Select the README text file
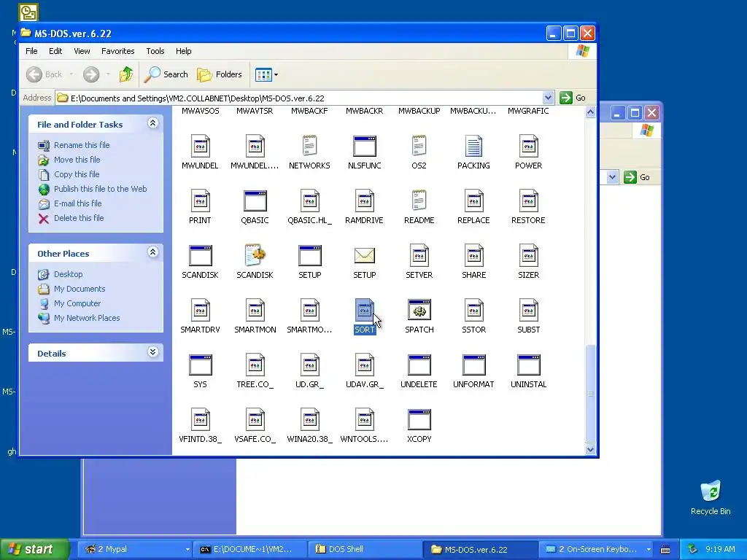The width and height of the screenshot is (747, 560). click(x=419, y=201)
